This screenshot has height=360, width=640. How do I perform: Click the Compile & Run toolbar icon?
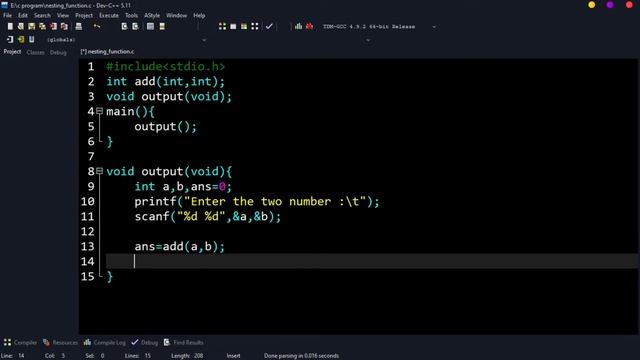tap(244, 27)
